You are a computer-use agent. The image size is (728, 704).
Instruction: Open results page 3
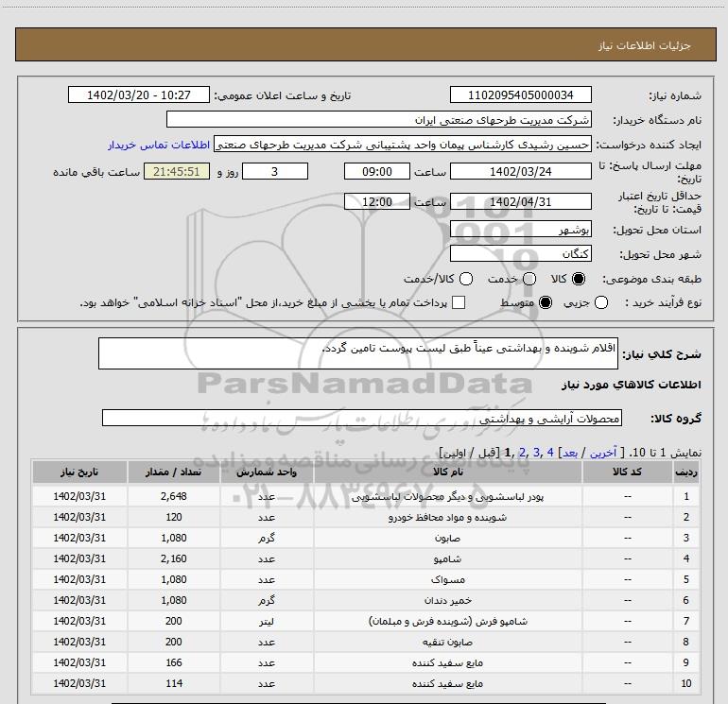pos(536,453)
